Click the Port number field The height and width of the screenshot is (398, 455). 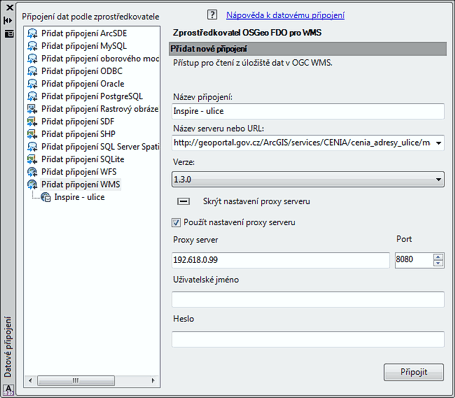click(414, 260)
